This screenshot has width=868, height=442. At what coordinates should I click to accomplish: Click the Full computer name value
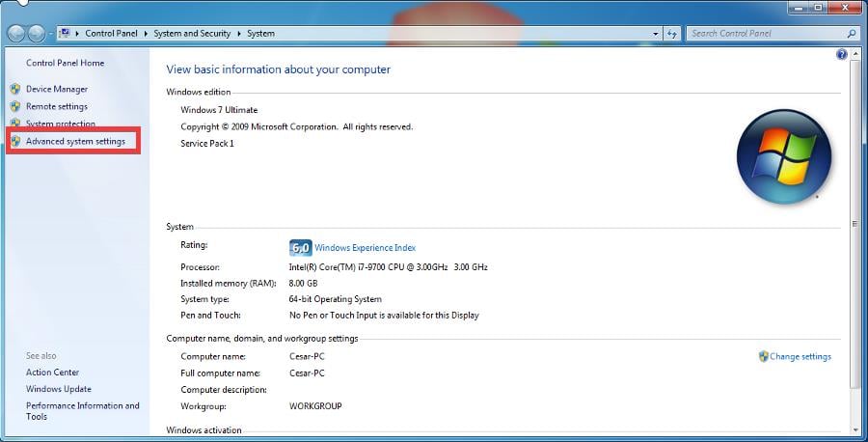pos(307,373)
